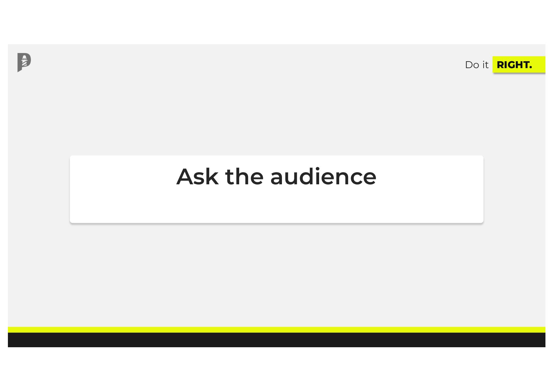Click the right edge of the title card
The image size is (554, 392).
(x=482, y=189)
